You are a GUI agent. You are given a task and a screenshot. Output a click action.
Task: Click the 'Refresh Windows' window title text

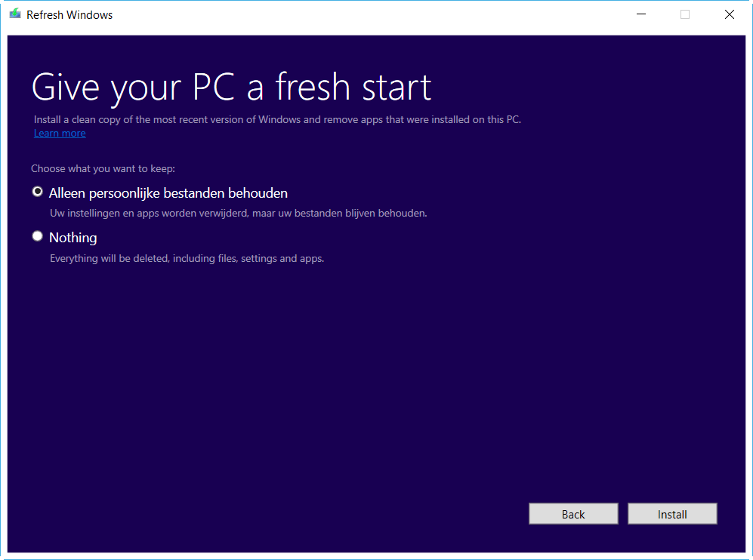69,15
